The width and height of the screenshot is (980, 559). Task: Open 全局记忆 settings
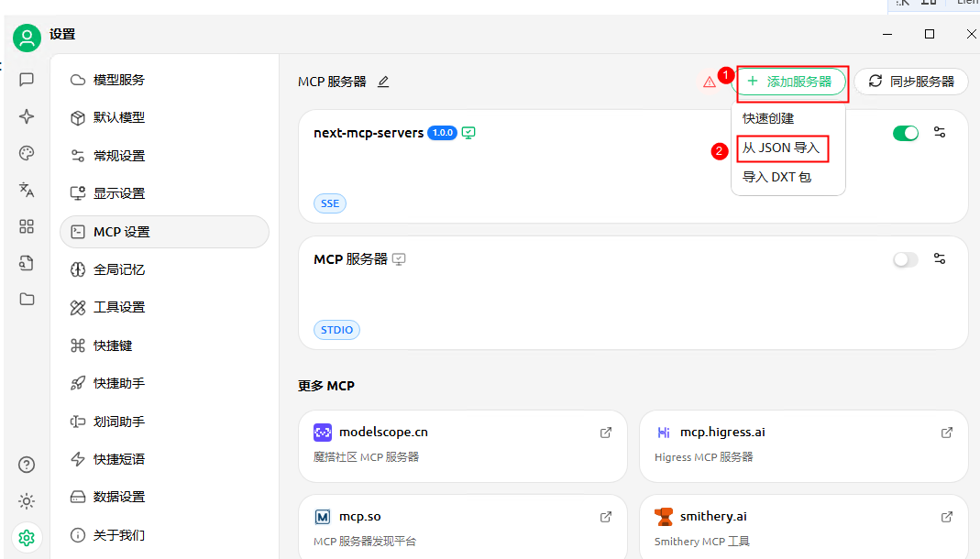(x=164, y=269)
